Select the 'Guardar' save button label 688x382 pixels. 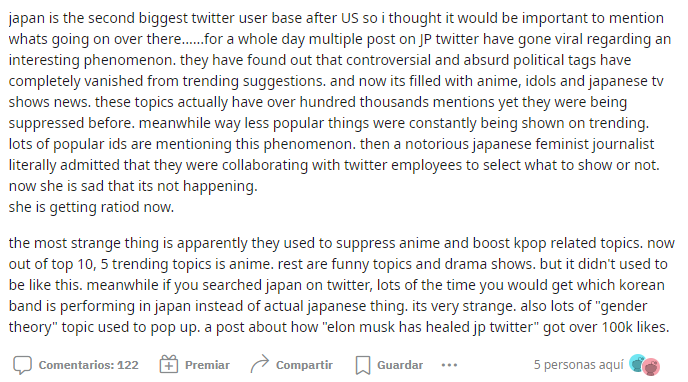point(400,365)
